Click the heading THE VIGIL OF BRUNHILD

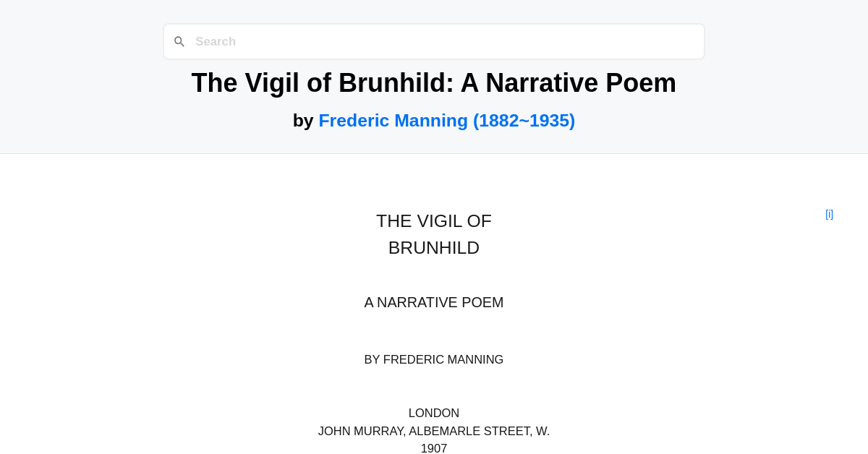433,234
